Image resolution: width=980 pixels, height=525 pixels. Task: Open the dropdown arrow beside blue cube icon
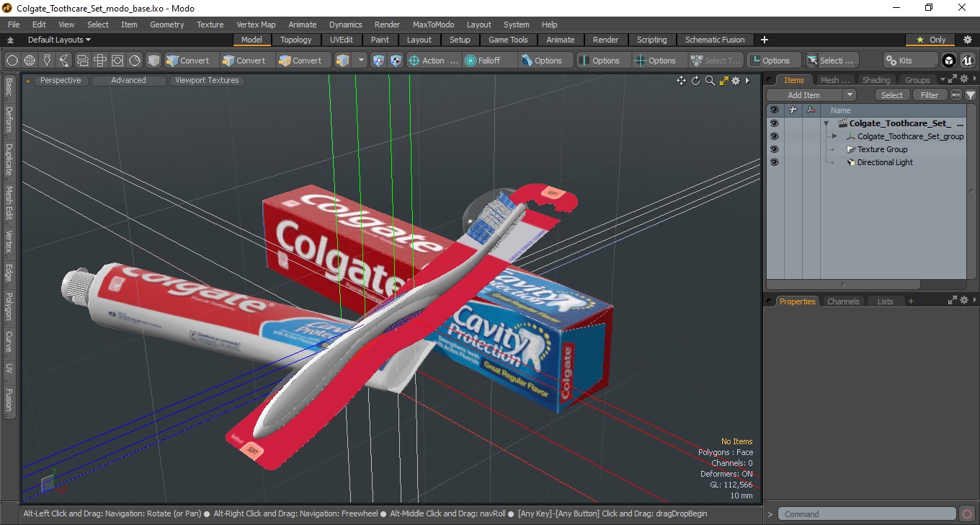361,61
